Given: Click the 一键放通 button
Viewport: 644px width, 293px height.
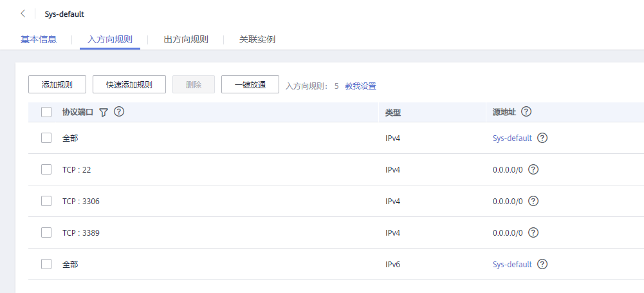Looking at the screenshot, I should point(250,84).
